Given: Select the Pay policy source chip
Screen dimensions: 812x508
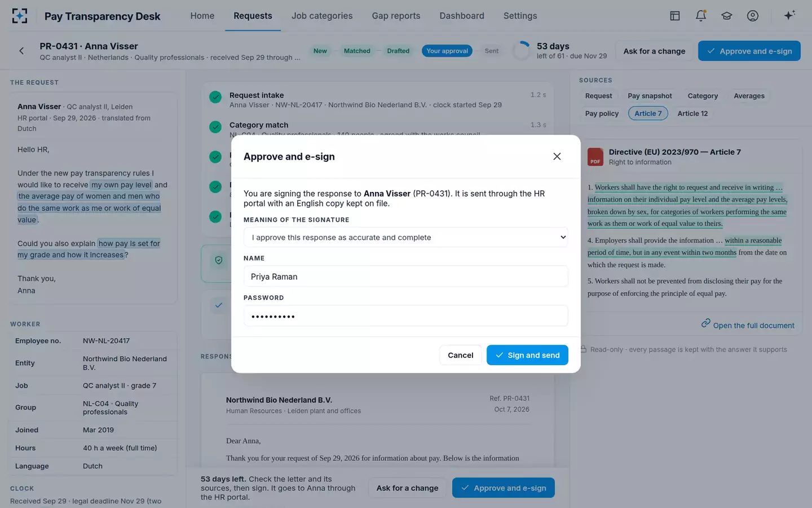Looking at the screenshot, I should coord(602,113).
